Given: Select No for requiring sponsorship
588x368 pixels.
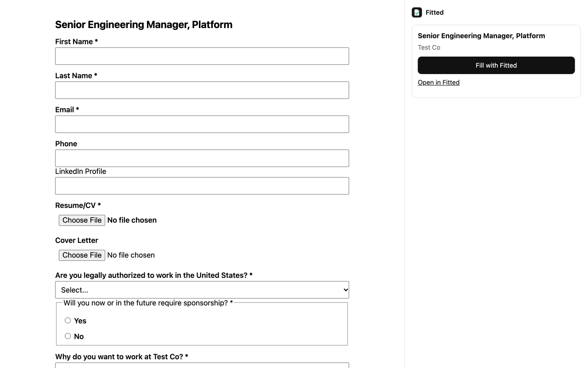Looking at the screenshot, I should [x=68, y=336].
